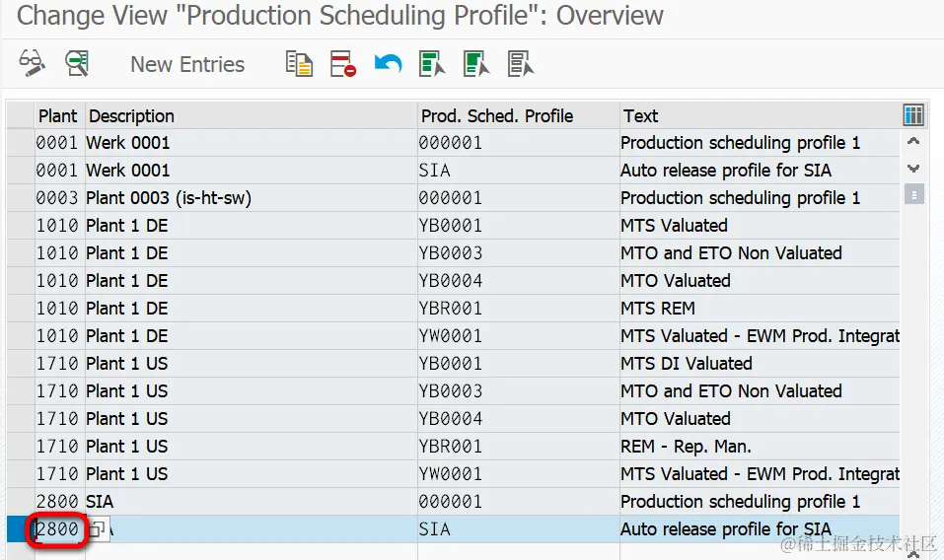This screenshot has width=944, height=560.
Task: Click the plant 2800 input field highlighted in red
Action: point(57,529)
